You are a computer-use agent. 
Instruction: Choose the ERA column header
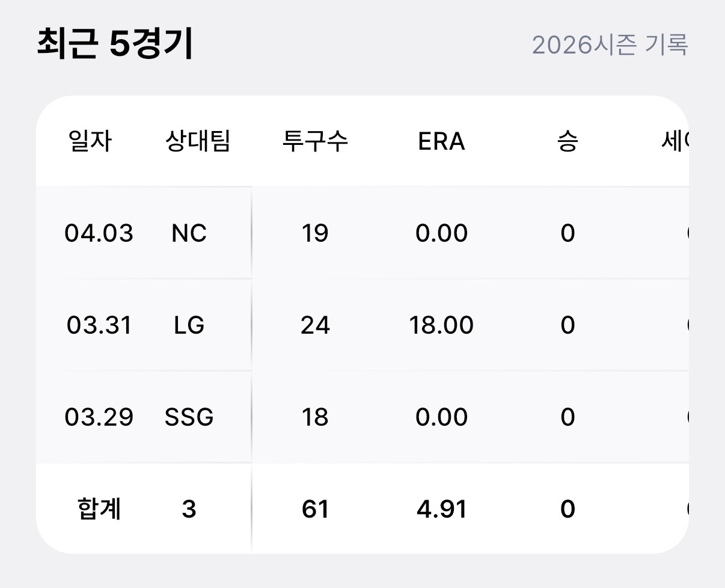441,142
